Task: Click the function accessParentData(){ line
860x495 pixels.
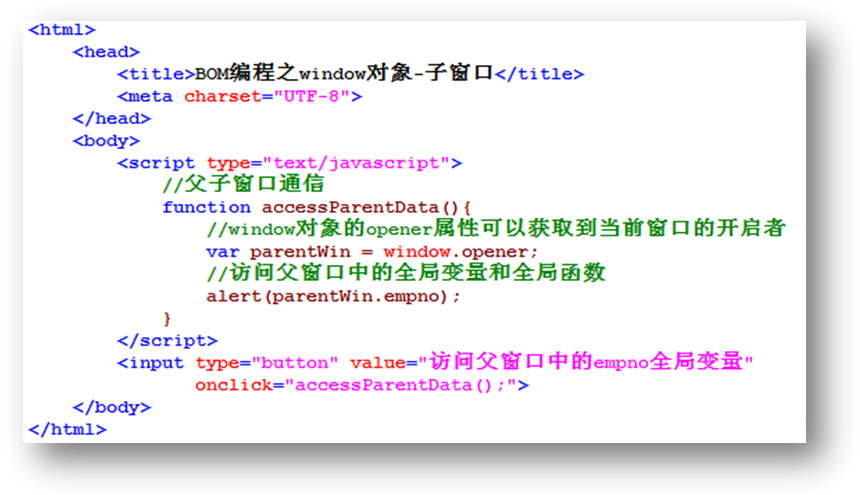Action: (x=316, y=207)
